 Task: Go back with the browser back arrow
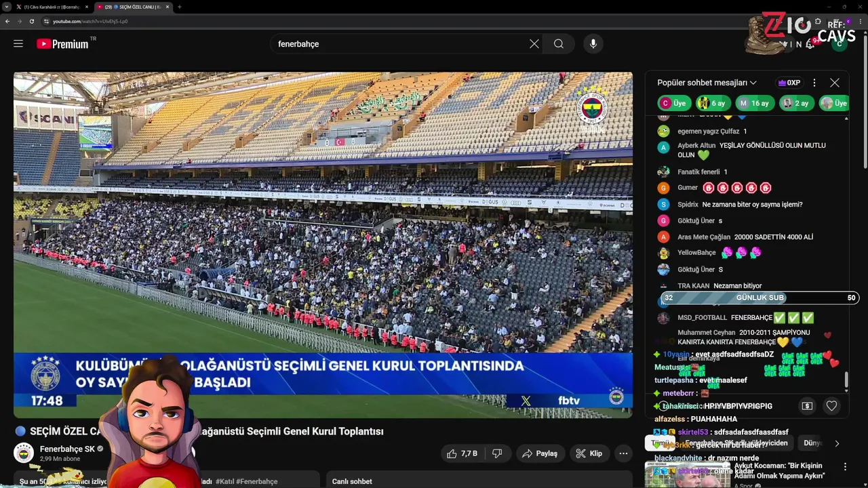(x=7, y=21)
